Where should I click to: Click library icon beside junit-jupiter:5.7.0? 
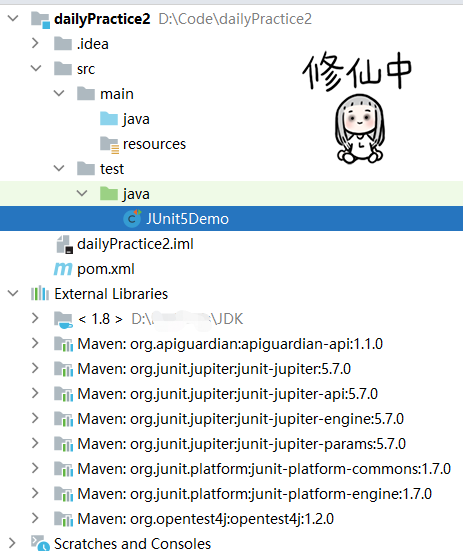click(64, 369)
